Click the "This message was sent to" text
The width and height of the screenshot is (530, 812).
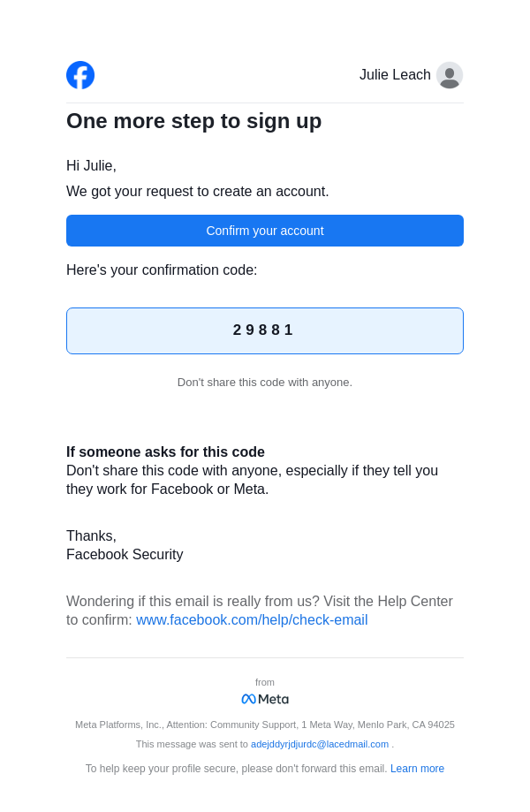[192, 744]
